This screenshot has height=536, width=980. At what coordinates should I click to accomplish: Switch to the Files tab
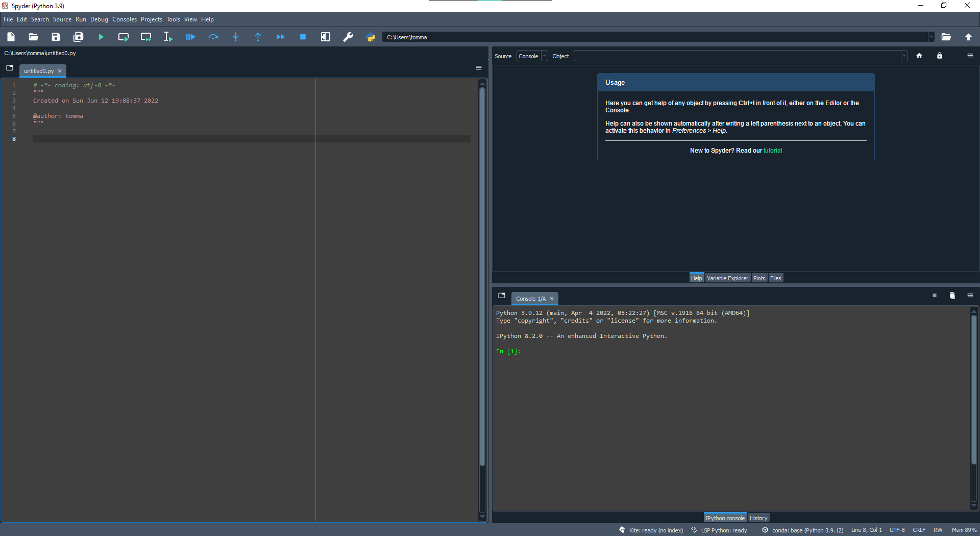[776, 278]
